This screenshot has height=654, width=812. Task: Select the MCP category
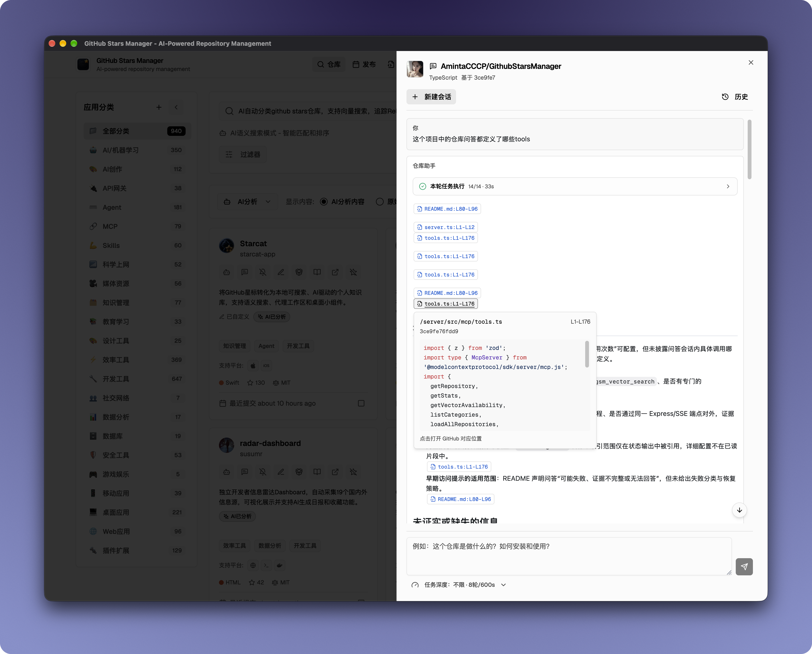137,226
